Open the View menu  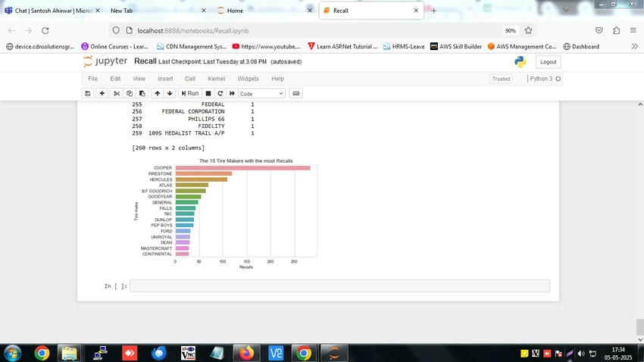pyautogui.click(x=139, y=79)
